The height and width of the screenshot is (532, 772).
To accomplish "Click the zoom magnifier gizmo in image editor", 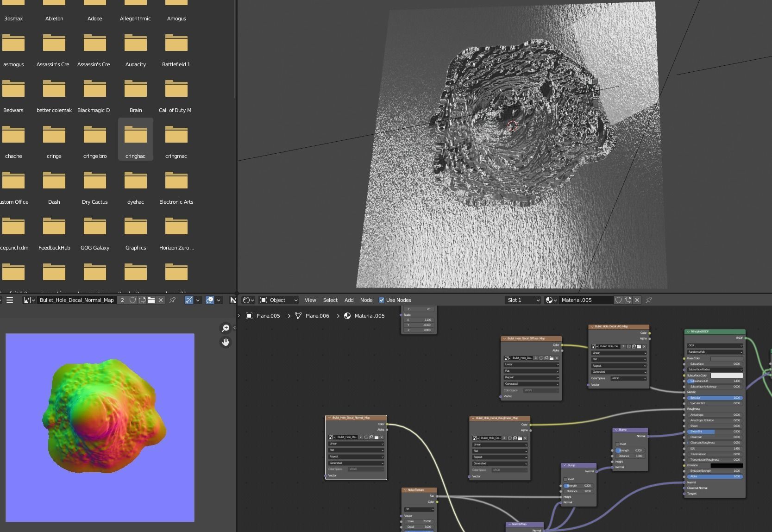I will [226, 328].
